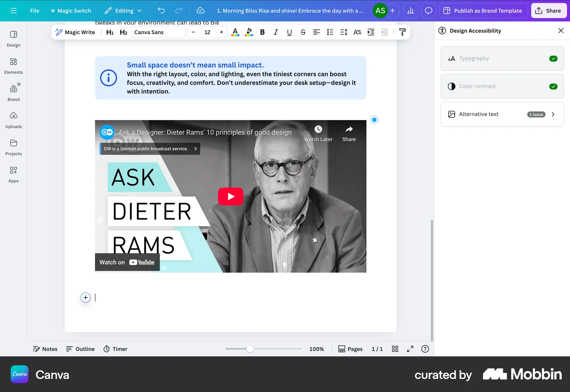
Task: Toggle bold formatting on text
Action: coord(262,32)
